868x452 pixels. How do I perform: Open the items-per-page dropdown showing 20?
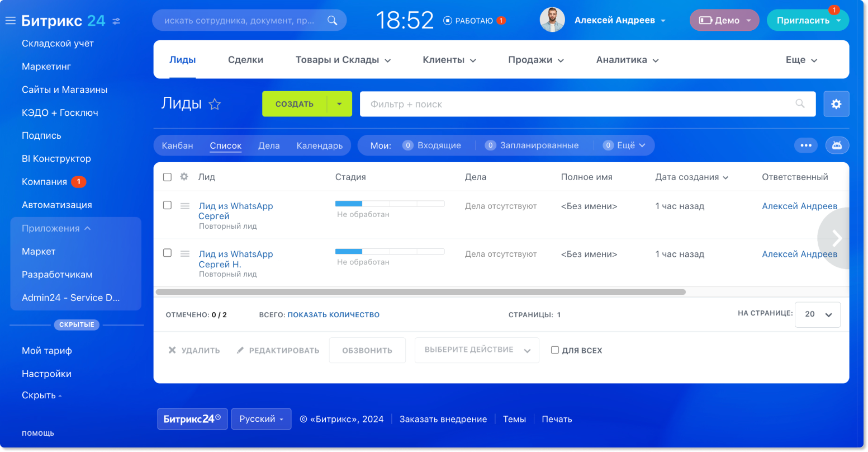coord(818,314)
